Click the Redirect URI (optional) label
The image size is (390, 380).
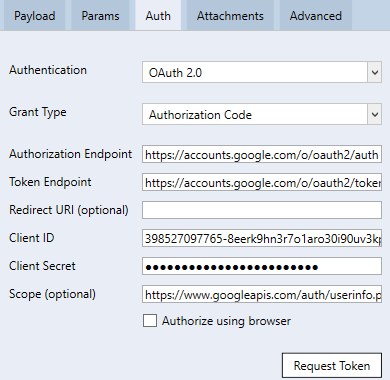[x=69, y=210]
